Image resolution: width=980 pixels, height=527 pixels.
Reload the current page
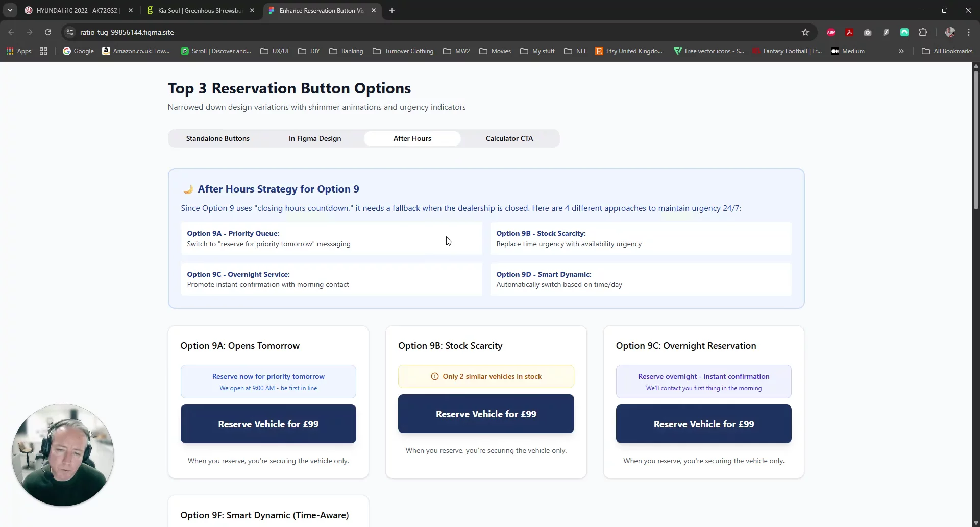[47, 32]
